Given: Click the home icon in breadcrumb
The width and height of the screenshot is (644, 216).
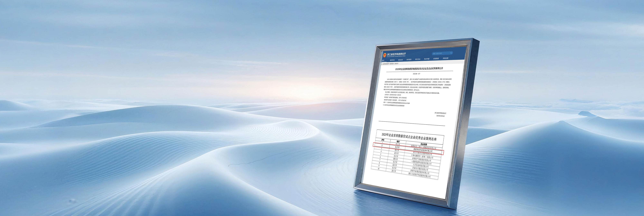Looking at the screenshot, I should [382, 64].
